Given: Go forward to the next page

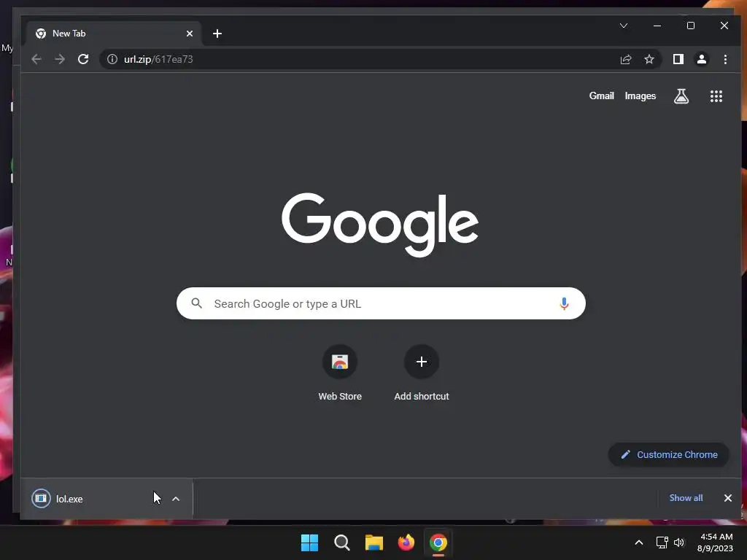Looking at the screenshot, I should [60, 60].
